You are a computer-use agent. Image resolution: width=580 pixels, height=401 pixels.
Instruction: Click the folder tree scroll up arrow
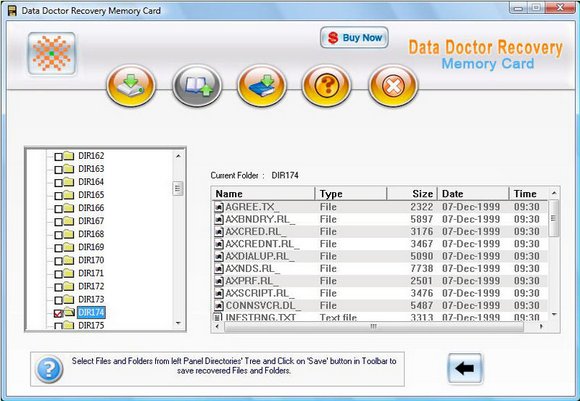click(x=178, y=156)
